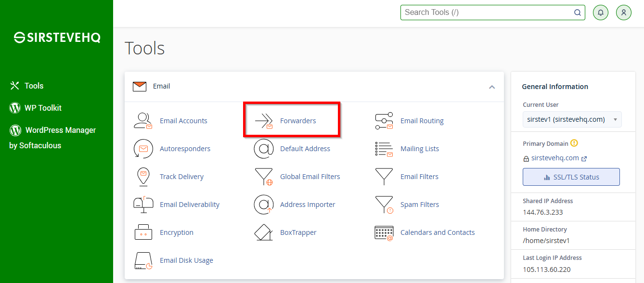Open the Global Email Filters link
The width and height of the screenshot is (644, 283).
(310, 177)
